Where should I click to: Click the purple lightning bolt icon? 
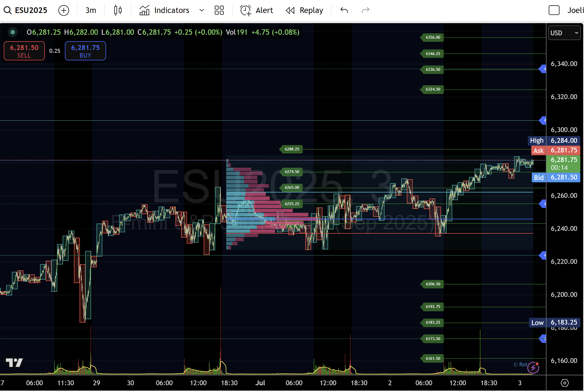click(533, 367)
